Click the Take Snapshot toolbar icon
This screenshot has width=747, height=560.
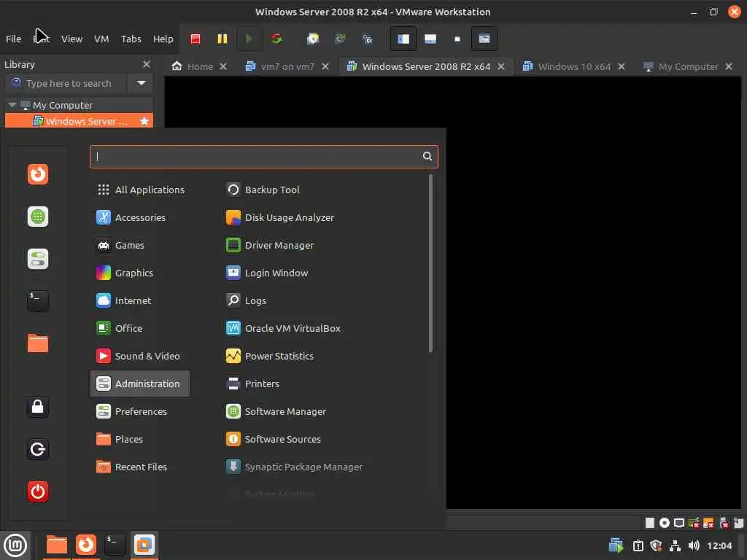pyautogui.click(x=312, y=39)
